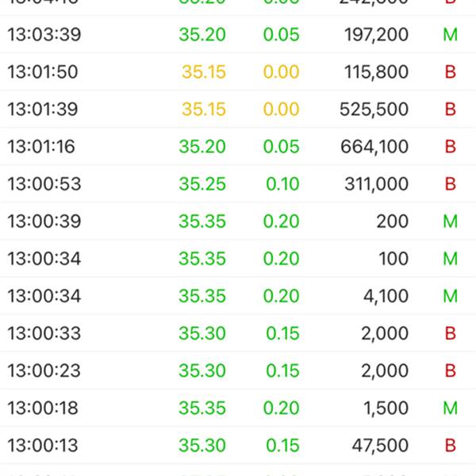Viewport: 476px width, 476px height.
Task: Click the B marker on the 525,500 row
Action: (451, 109)
